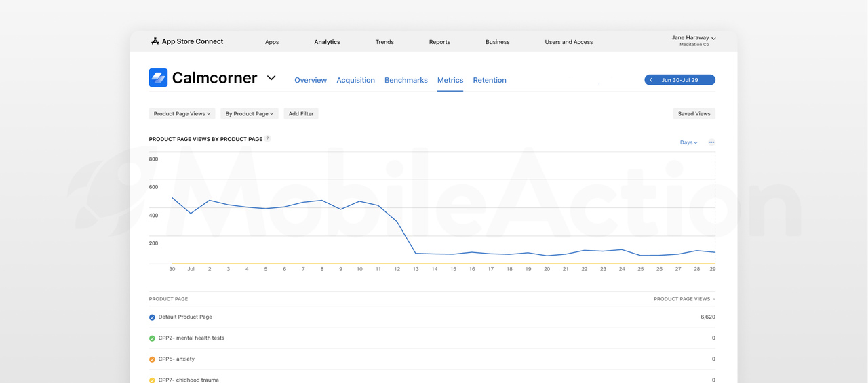Open the Reports menu item
The width and height of the screenshot is (868, 383).
tap(439, 42)
